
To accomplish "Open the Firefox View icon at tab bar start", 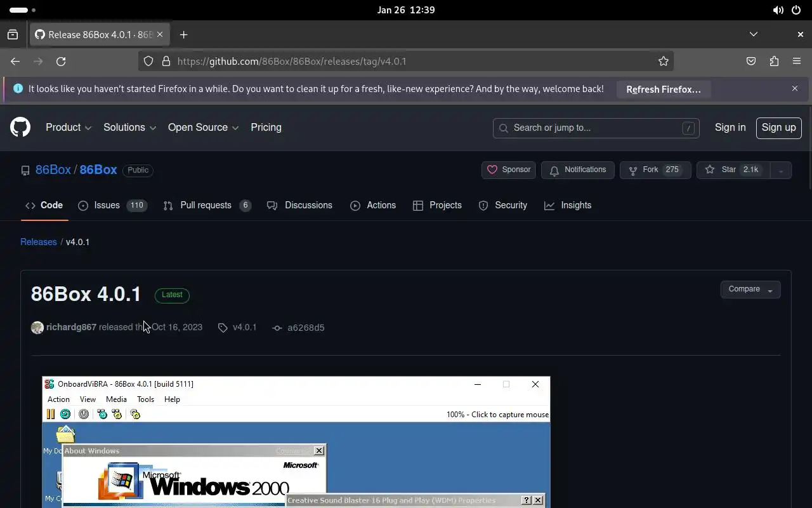I will [x=13, y=34].
